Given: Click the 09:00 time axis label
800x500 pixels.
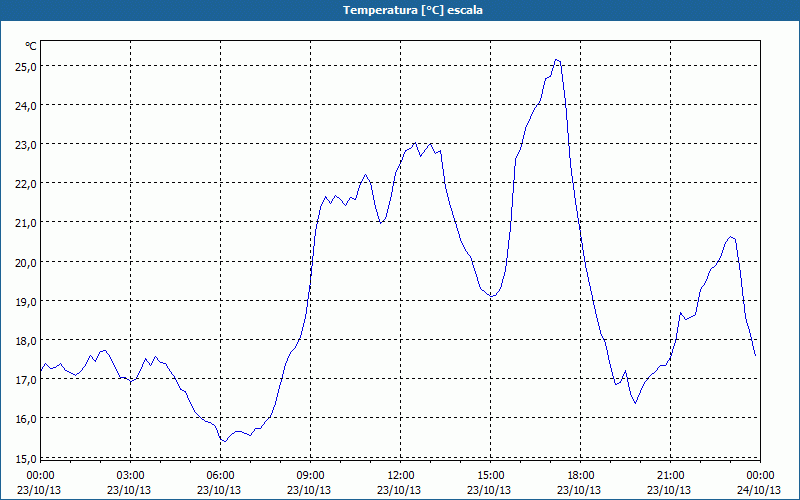Looking at the screenshot, I should (310, 476).
